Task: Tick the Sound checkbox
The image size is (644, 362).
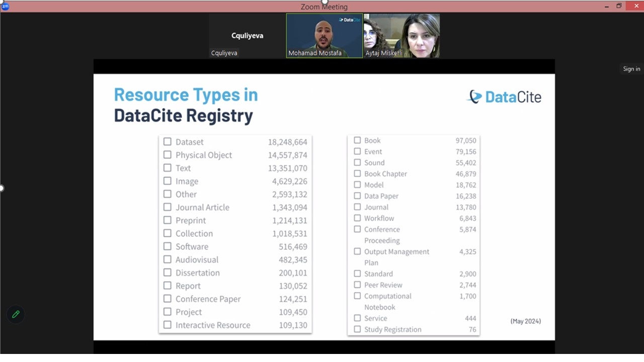Action: pos(357,162)
